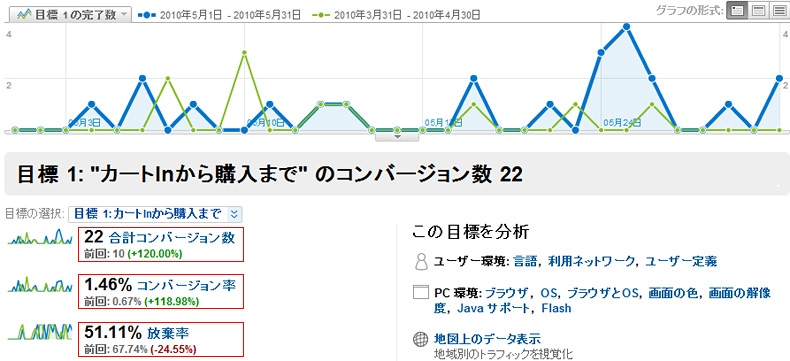Open the 言語 analysis link

(526, 261)
